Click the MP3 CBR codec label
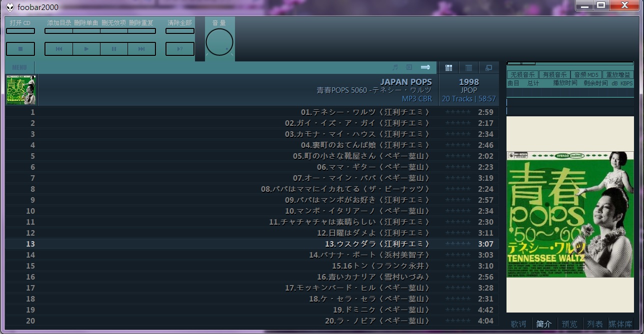 pos(417,99)
